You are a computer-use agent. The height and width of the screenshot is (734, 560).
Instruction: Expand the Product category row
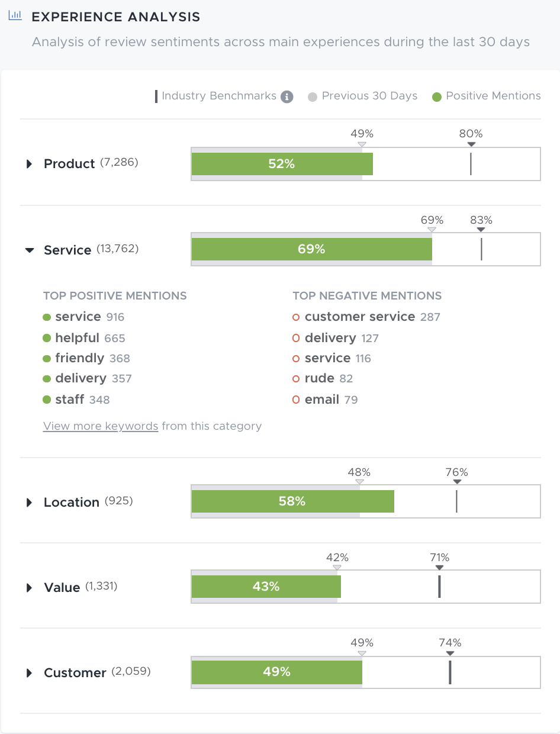click(x=29, y=164)
